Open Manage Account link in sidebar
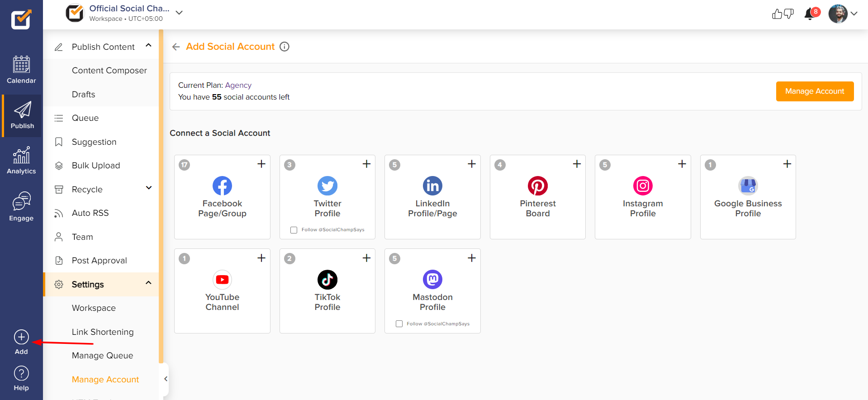This screenshot has width=868, height=400. pyautogui.click(x=105, y=380)
